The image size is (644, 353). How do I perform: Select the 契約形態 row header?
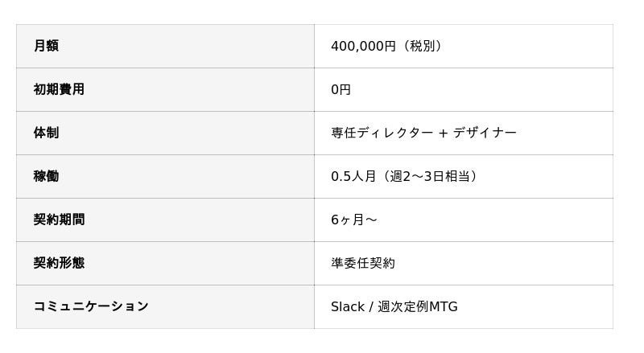(59, 264)
